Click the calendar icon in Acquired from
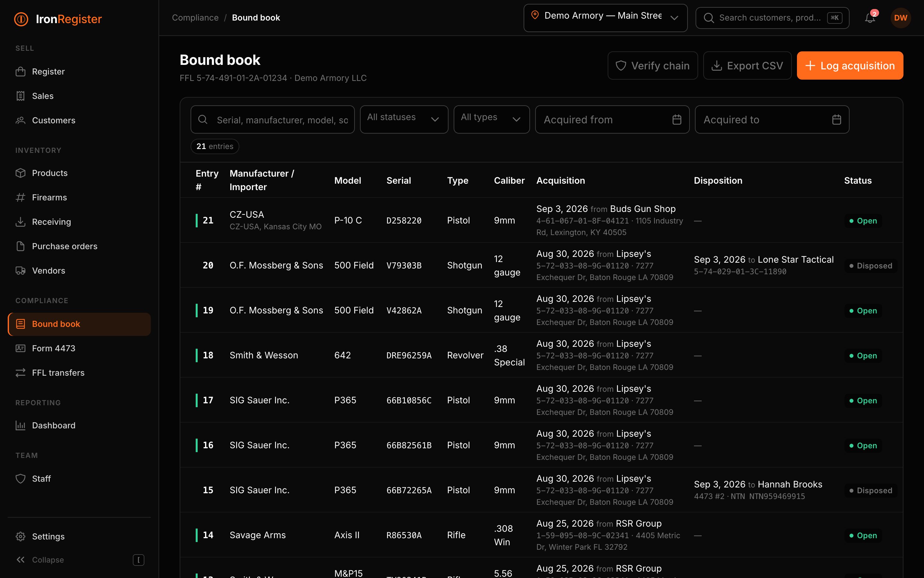The width and height of the screenshot is (924, 578). coord(677,120)
